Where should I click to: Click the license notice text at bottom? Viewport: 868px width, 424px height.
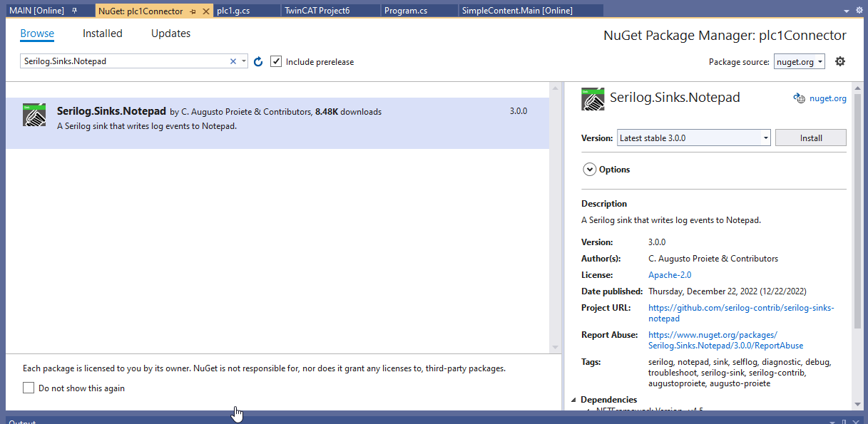click(x=264, y=368)
